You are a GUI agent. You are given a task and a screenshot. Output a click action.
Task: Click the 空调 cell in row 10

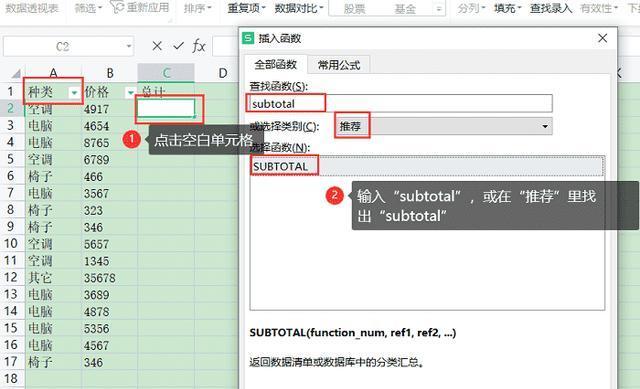[53, 244]
